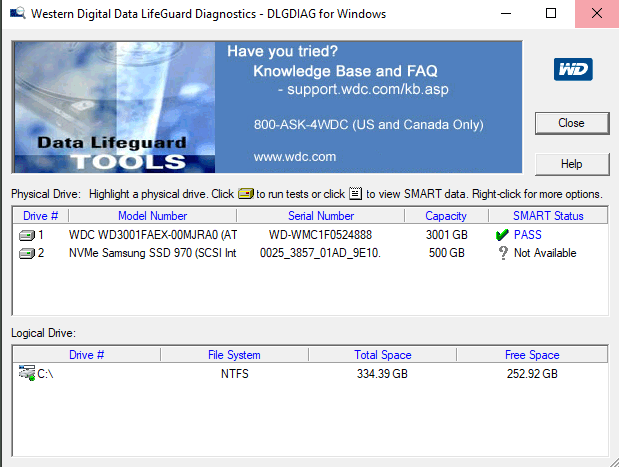619x467 pixels.
Task: Sort by physical Drive # column header
Action: pos(41,216)
